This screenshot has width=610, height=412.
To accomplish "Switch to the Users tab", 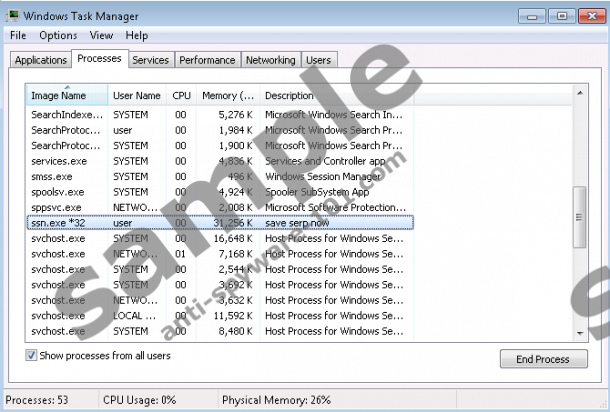I will click(x=318, y=60).
